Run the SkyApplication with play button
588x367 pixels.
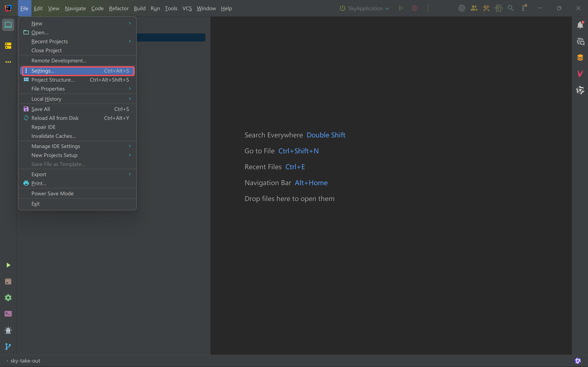coord(400,8)
